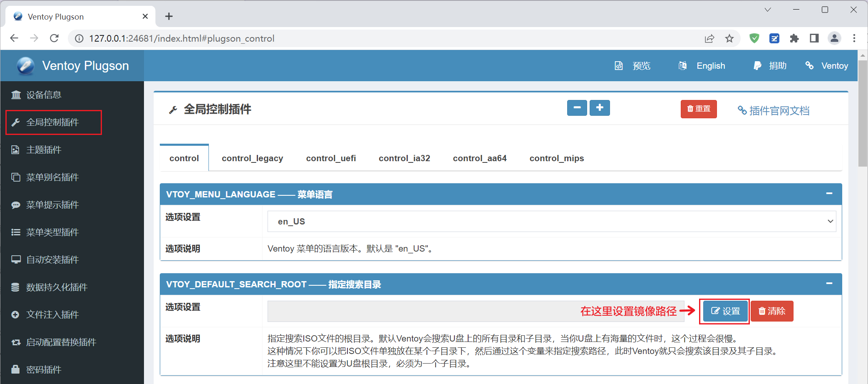Go forward in browser history
This screenshot has height=384, width=868.
(x=34, y=38)
